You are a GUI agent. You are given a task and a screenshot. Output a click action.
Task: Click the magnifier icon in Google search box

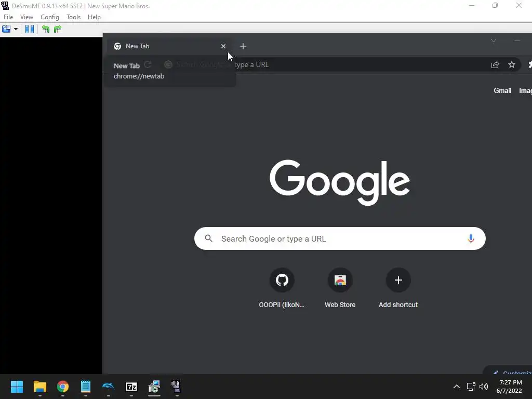(209, 238)
